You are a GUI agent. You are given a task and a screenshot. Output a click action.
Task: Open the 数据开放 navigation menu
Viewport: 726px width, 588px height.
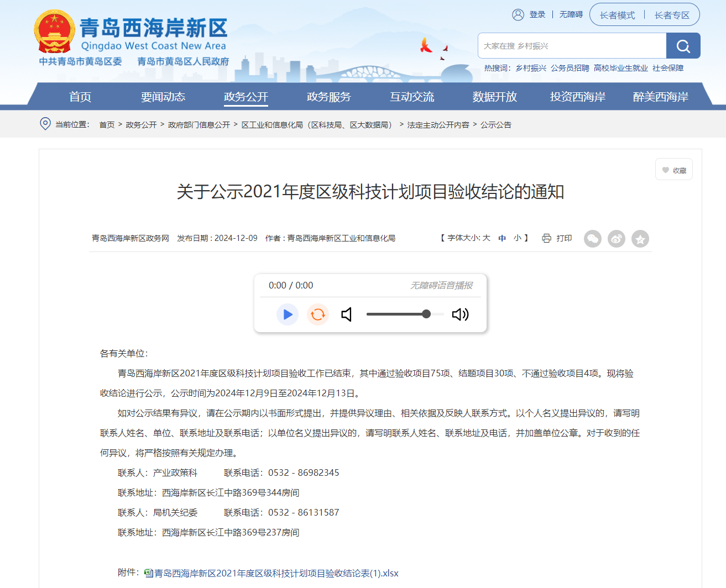pos(494,96)
